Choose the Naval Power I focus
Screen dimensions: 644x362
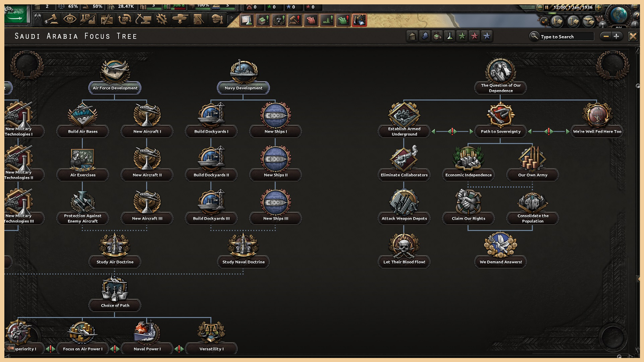[x=147, y=337]
